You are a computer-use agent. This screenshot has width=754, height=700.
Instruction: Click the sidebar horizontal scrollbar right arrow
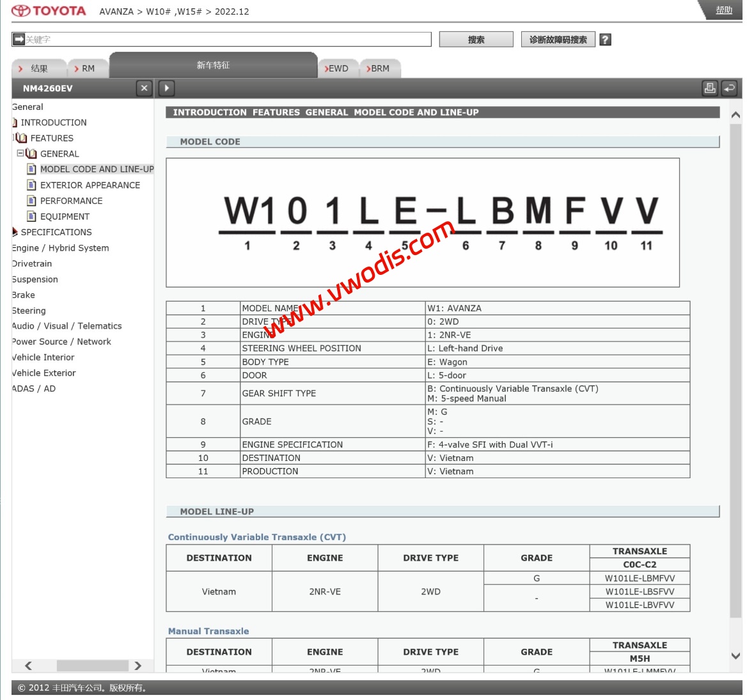(137, 665)
